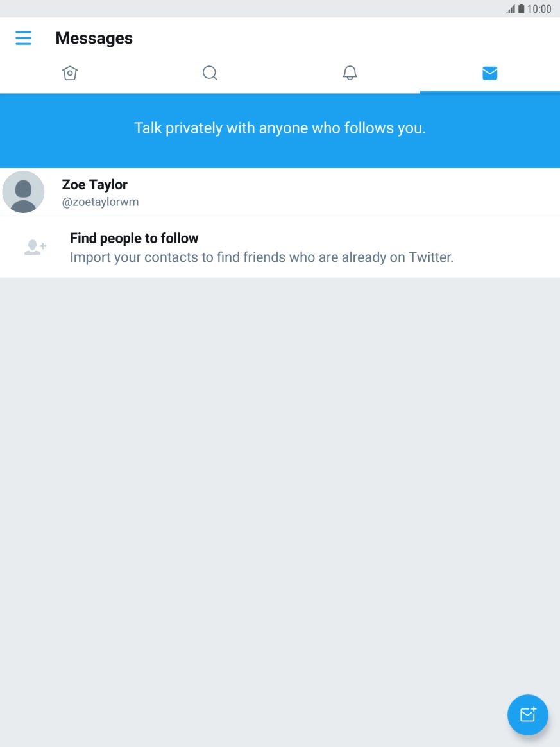Tap the signal strength icon
The height and width of the screenshot is (747, 560).
511,9
